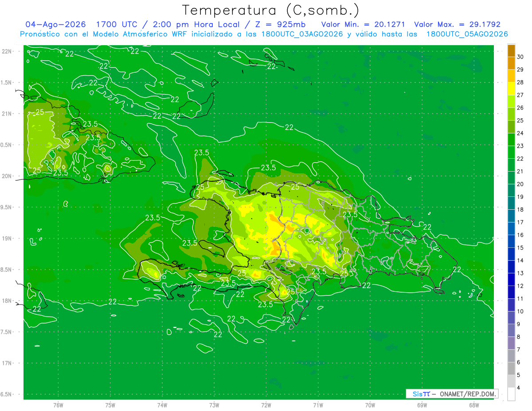Click the '18N' latitude axis label
The height and width of the screenshot is (411, 532).
pos(8,301)
